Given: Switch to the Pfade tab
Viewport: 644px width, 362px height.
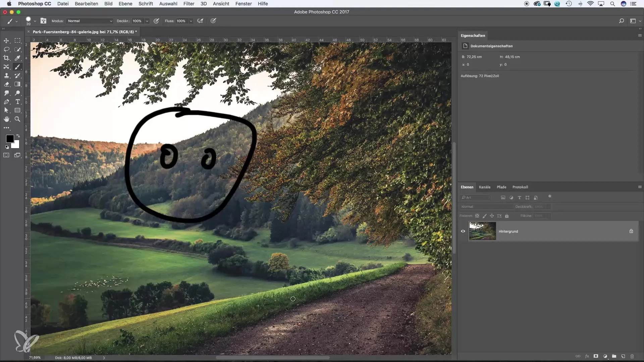Looking at the screenshot, I should [501, 187].
